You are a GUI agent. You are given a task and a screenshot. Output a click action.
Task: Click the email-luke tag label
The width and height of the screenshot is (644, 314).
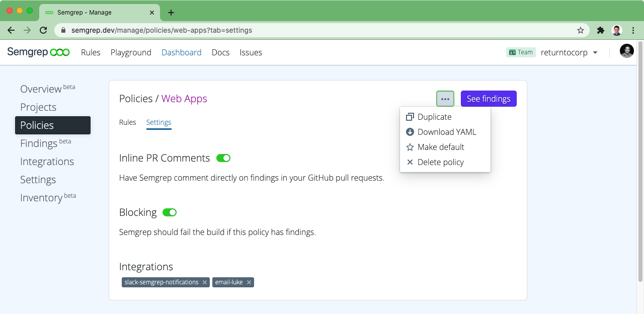tap(229, 282)
